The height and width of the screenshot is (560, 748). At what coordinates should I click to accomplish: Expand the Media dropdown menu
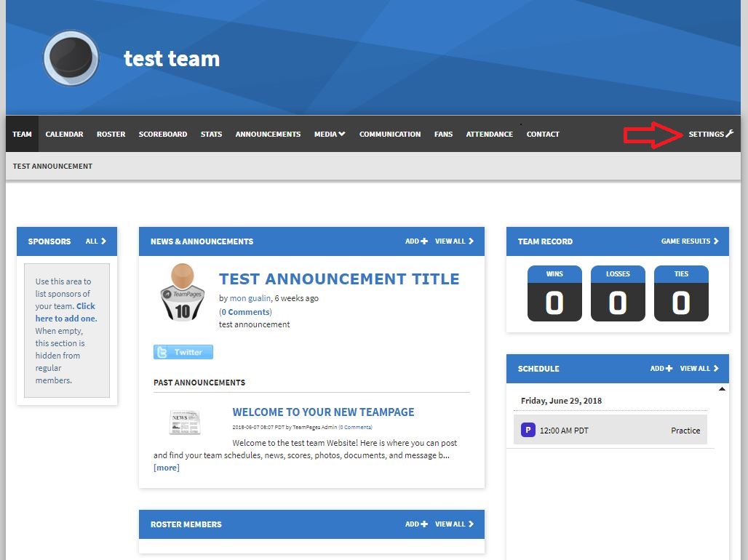pyautogui.click(x=330, y=134)
